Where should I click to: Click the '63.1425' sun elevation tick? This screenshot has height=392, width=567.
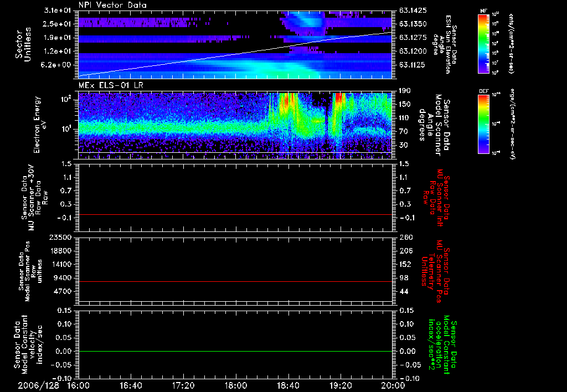click(x=413, y=11)
